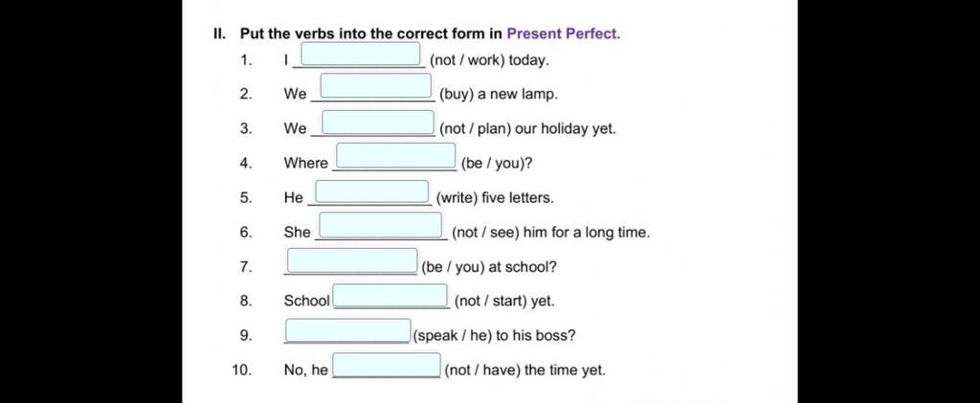The height and width of the screenshot is (403, 980).
Task: Select the answer box after "She" in item 6
Action: [381, 226]
